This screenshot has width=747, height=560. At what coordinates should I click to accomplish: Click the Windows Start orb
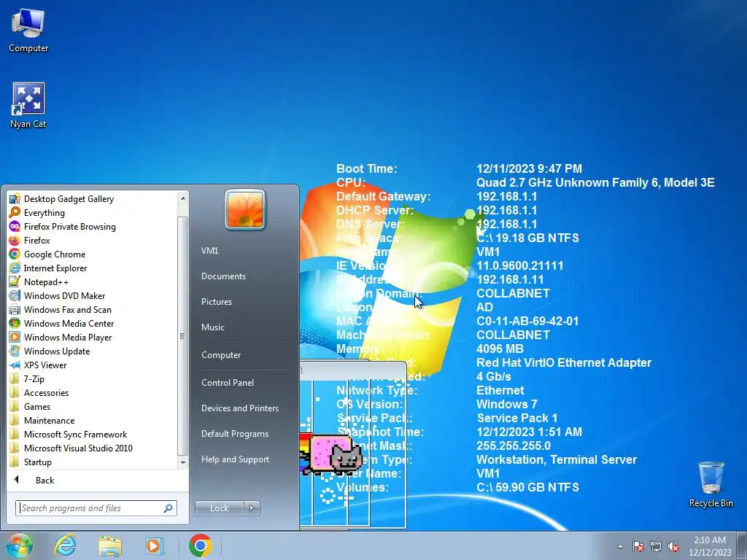(20, 545)
